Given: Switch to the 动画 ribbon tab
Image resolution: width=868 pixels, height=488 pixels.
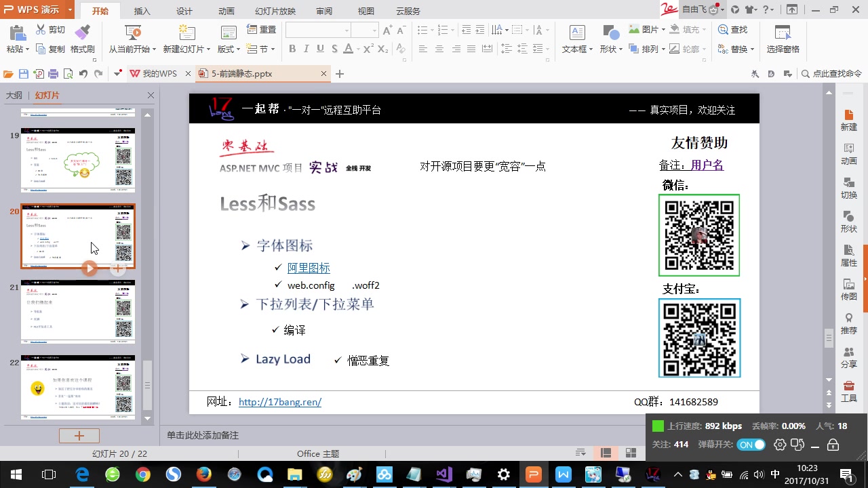Looking at the screenshot, I should point(226,12).
